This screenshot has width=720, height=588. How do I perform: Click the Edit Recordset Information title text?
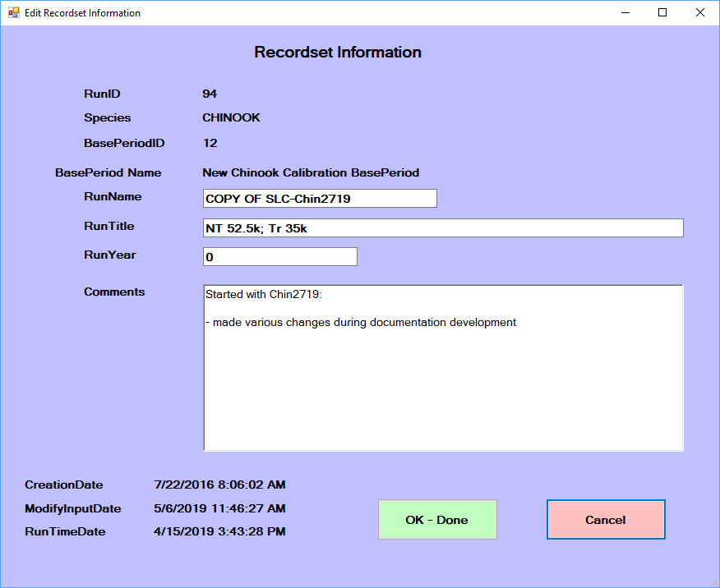[x=83, y=13]
